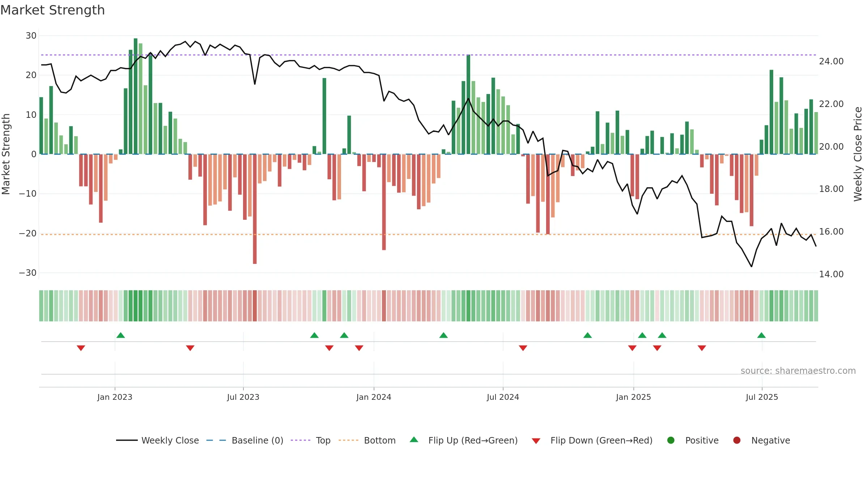
Task: Click the darkest red heatmap cell in January 2024
Action: (x=384, y=306)
